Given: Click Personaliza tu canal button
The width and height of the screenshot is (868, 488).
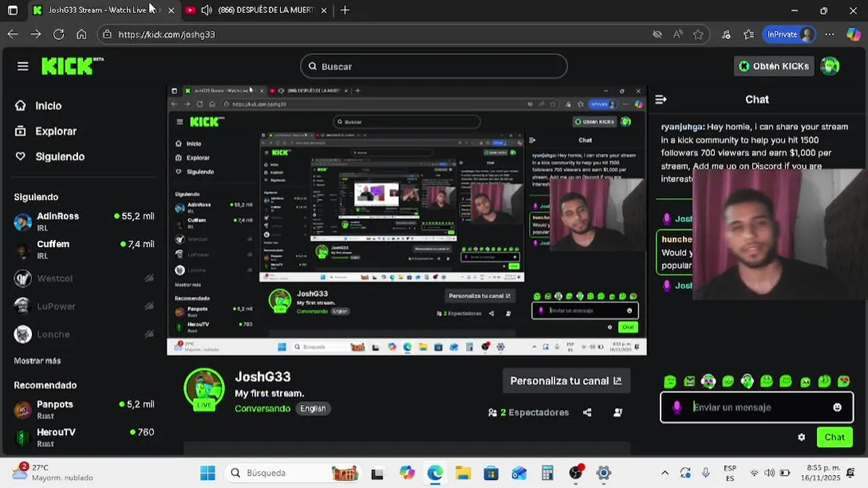Looking at the screenshot, I should pos(566,381).
